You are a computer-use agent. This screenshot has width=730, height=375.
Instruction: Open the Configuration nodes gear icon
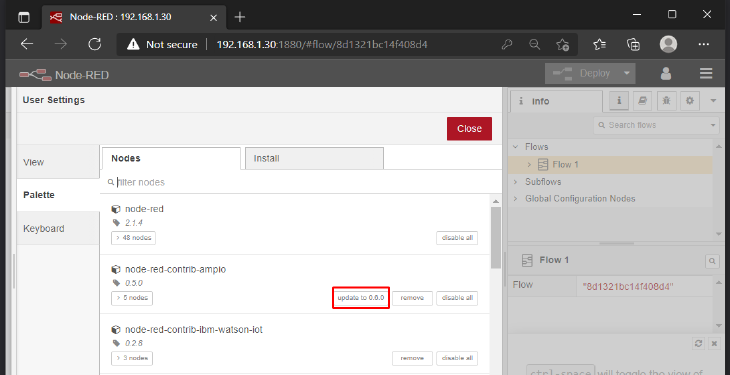tap(689, 101)
